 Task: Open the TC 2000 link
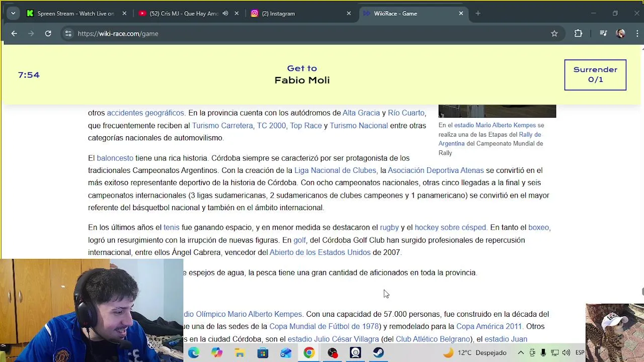pos(272,126)
